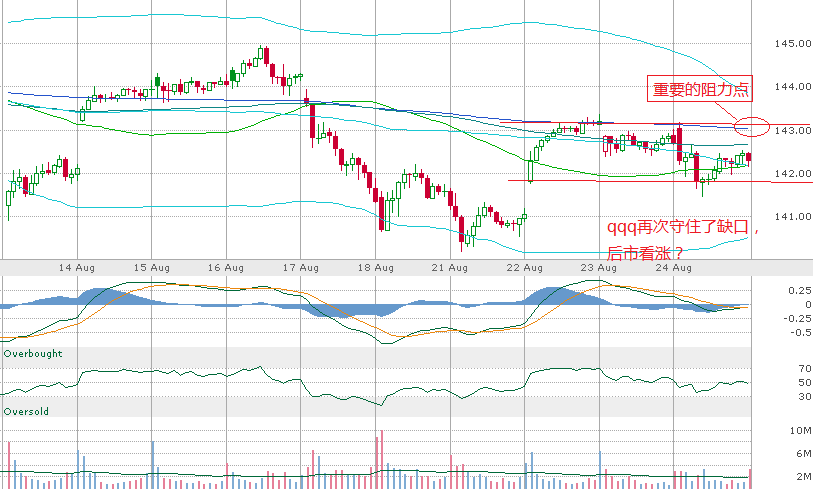Select the 18 Aug date label

(x=375, y=268)
